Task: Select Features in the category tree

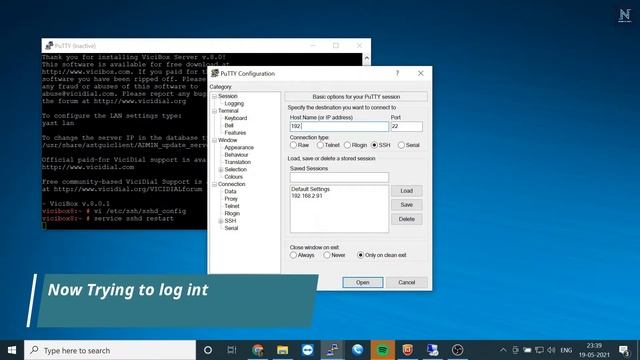Action: [235, 133]
